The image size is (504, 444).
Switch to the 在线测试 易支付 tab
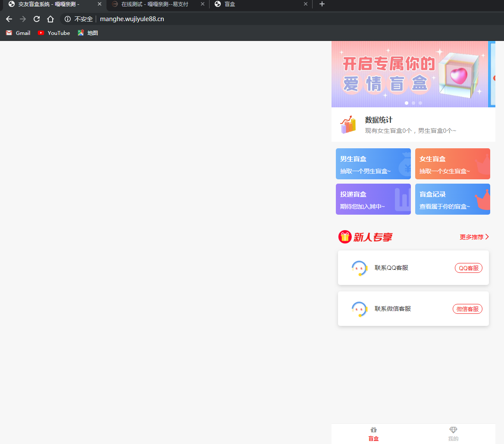(x=154, y=4)
